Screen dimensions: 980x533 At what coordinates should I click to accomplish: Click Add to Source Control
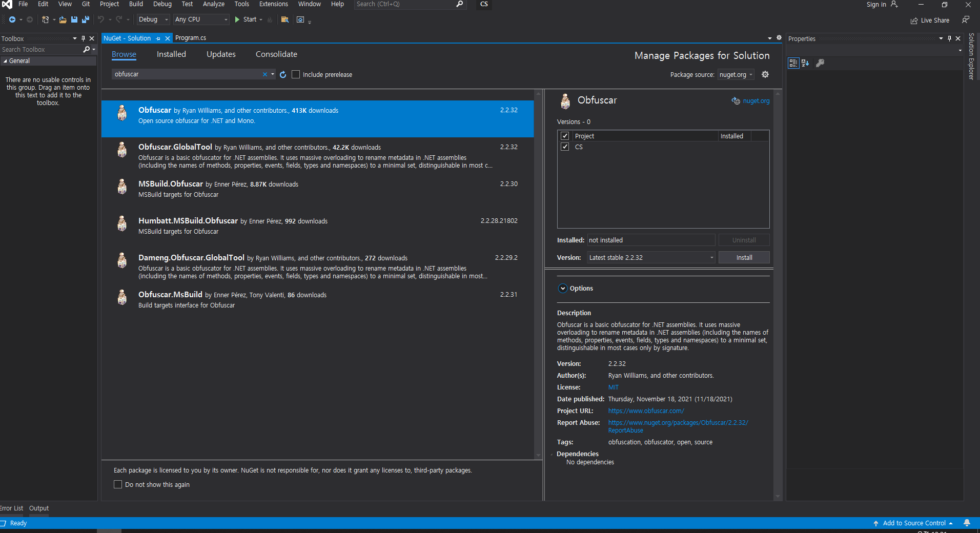(914, 523)
